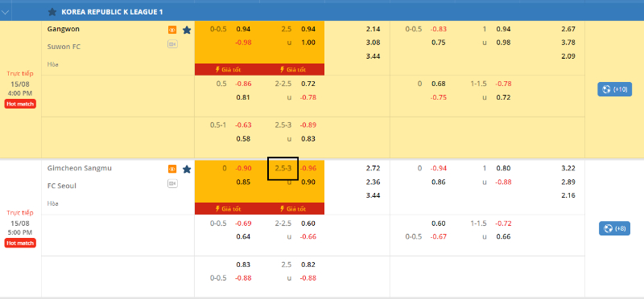Toggle favorite star for Gimcheon Sangmu match
The width and height of the screenshot is (644, 299).
point(187,169)
